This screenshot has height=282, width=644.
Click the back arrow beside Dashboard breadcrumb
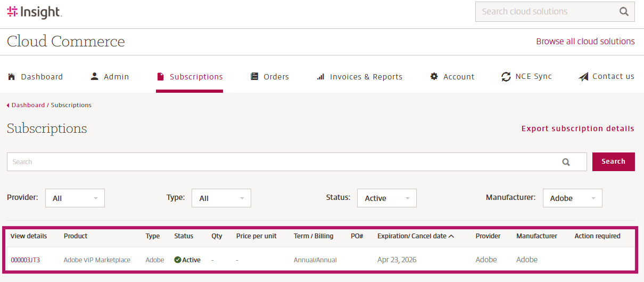pyautogui.click(x=8, y=106)
